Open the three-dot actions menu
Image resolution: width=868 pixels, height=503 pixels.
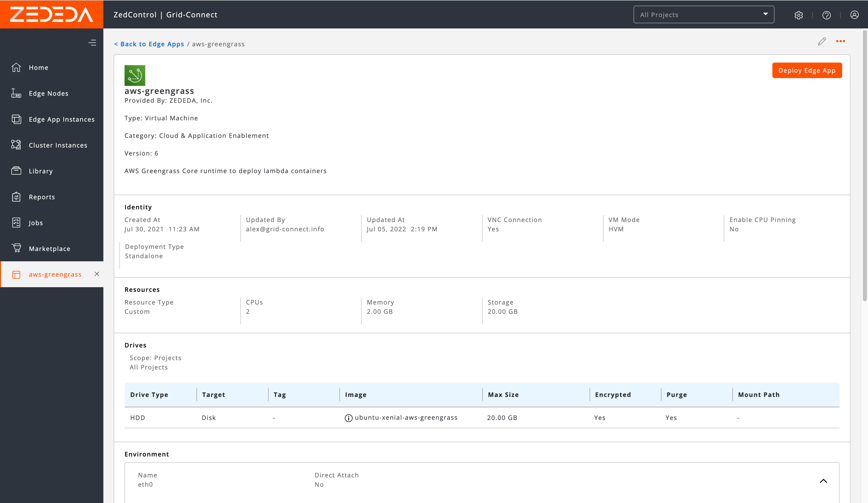point(840,41)
